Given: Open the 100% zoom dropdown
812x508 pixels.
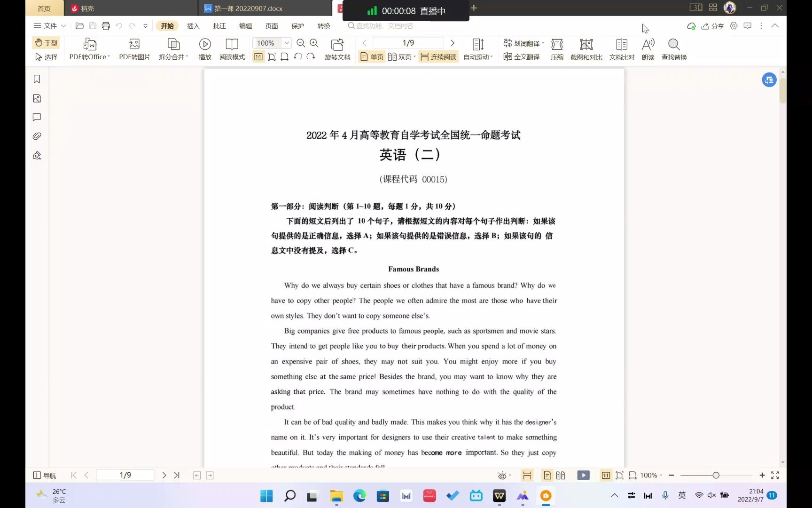Looking at the screenshot, I should point(287,43).
